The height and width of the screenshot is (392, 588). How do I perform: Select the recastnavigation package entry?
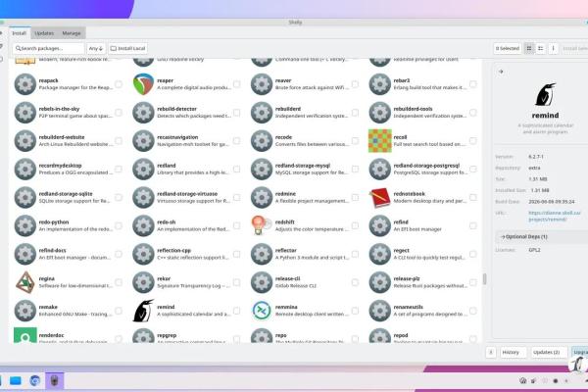(x=187, y=141)
